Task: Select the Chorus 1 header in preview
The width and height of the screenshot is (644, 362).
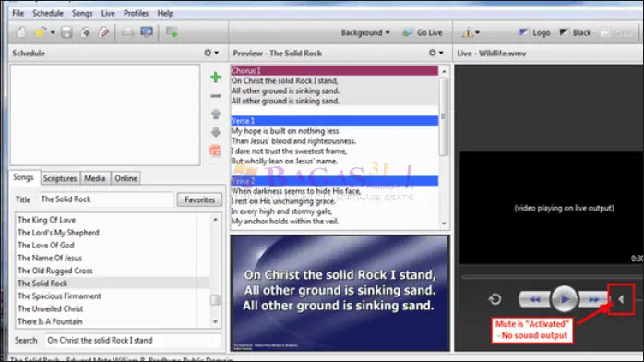Action: (334, 71)
